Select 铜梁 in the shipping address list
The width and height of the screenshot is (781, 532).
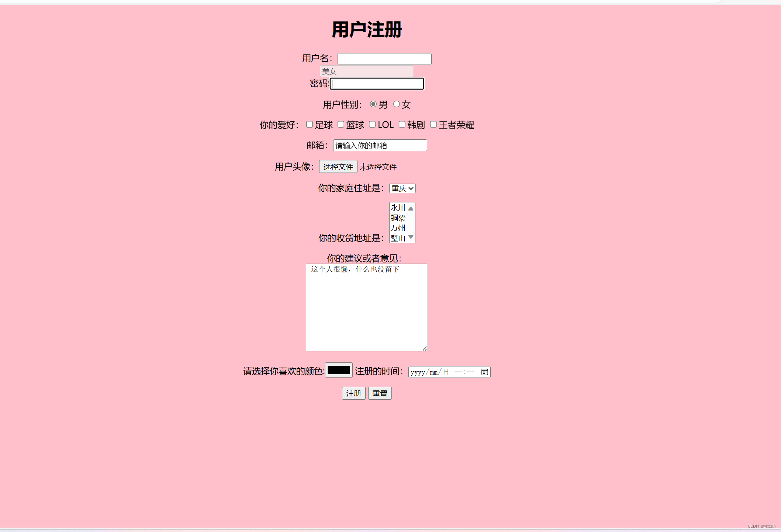[x=398, y=218]
